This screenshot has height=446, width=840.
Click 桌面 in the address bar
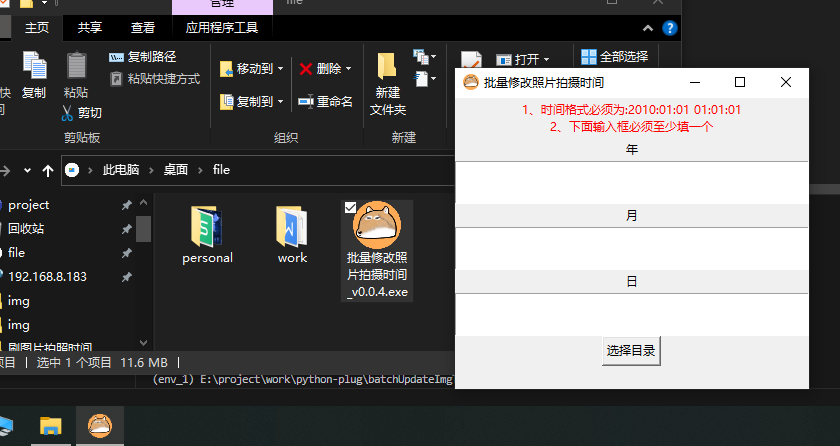point(176,170)
